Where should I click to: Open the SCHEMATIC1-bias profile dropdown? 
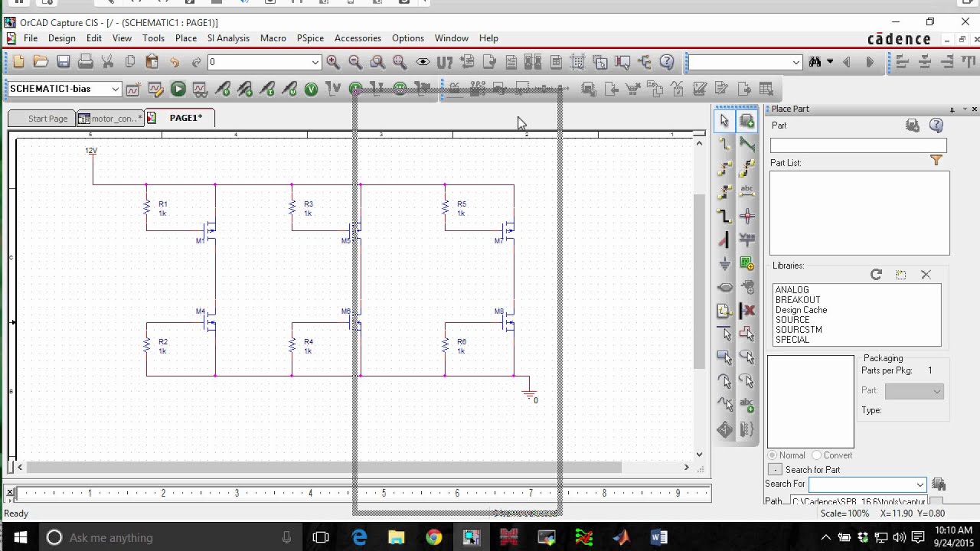point(115,89)
